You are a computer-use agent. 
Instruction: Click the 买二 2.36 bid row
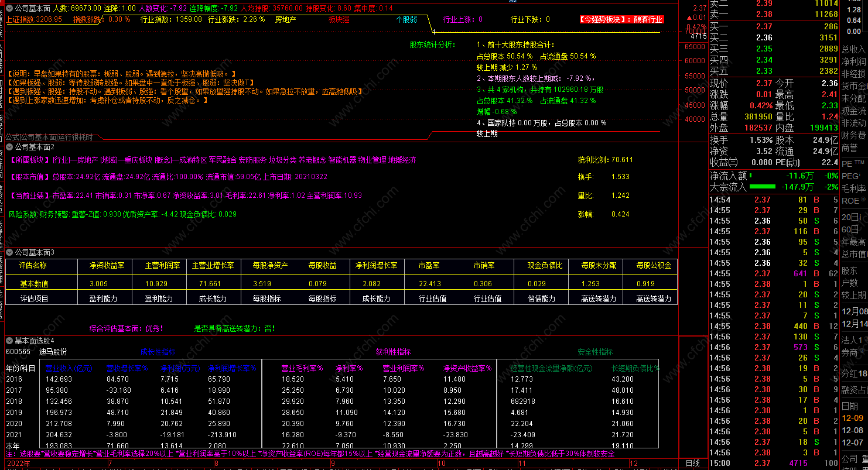point(774,37)
